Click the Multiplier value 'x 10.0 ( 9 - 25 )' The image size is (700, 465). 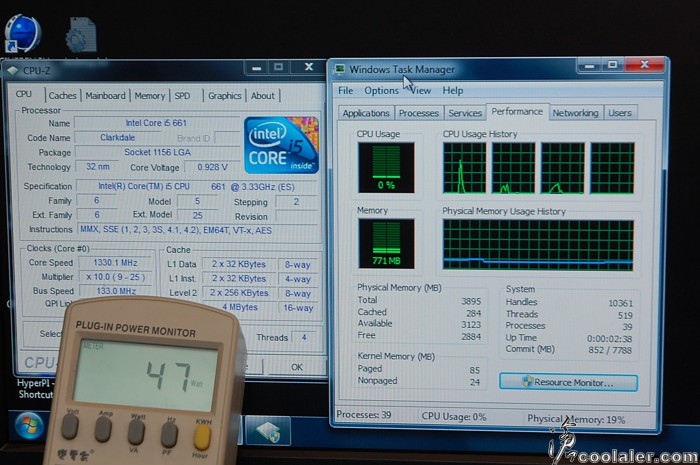tap(115, 277)
